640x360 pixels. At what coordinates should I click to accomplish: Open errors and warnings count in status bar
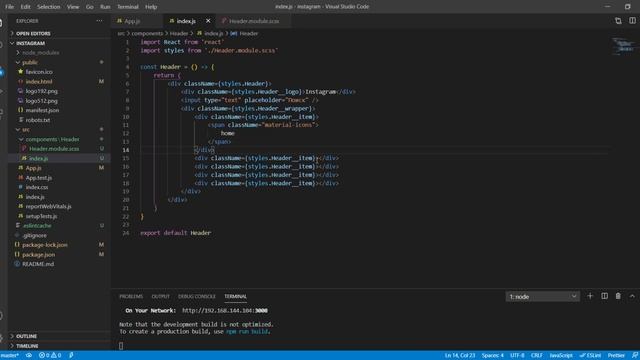(50, 356)
